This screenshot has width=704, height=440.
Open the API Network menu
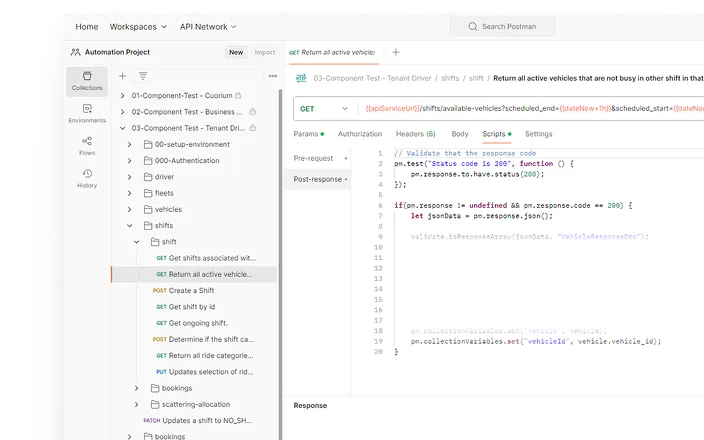(208, 27)
